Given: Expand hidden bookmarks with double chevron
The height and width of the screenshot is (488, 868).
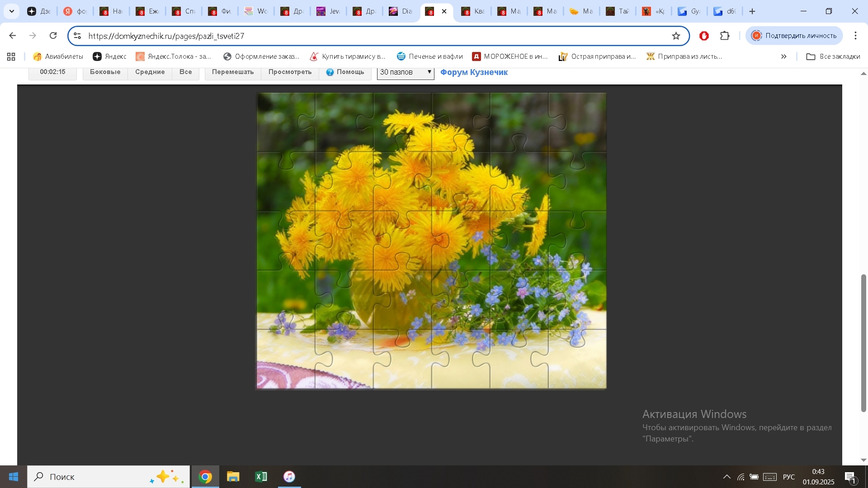Looking at the screenshot, I should pyautogui.click(x=783, y=56).
